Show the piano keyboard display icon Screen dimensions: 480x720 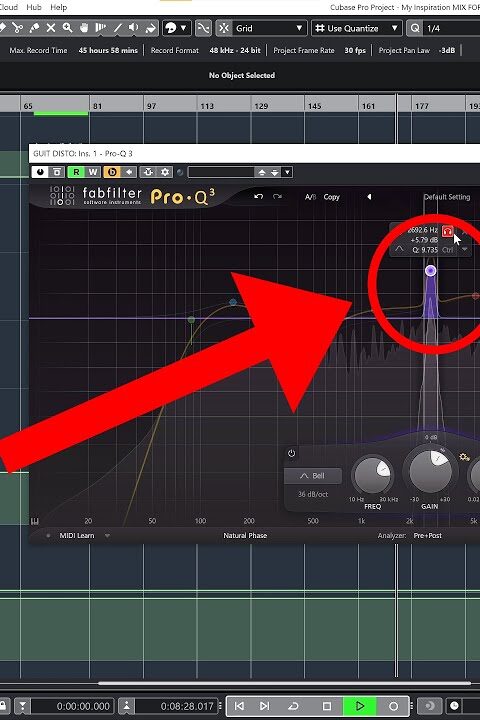point(35,521)
